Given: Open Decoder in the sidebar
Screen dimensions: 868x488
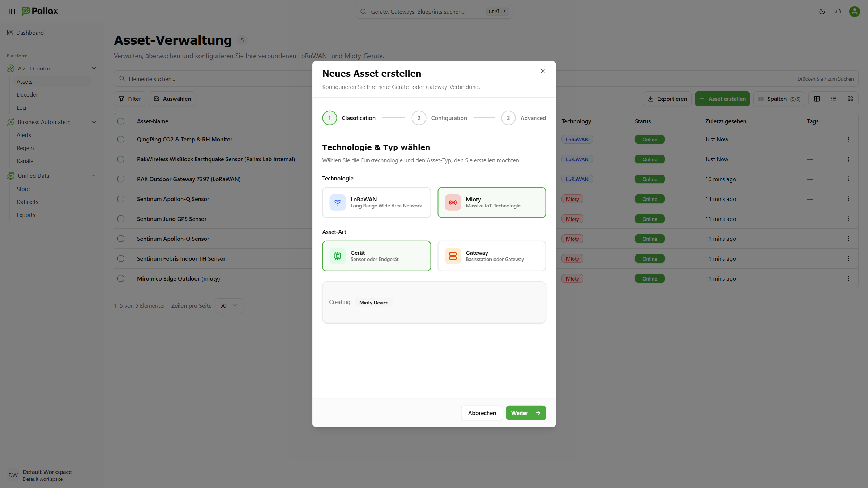Looking at the screenshot, I should [27, 94].
